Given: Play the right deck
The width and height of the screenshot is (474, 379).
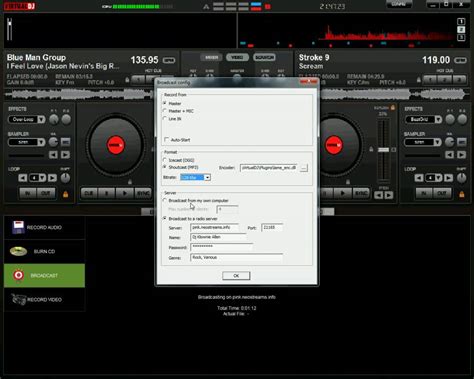Looking at the screenshot, I should tap(343, 193).
